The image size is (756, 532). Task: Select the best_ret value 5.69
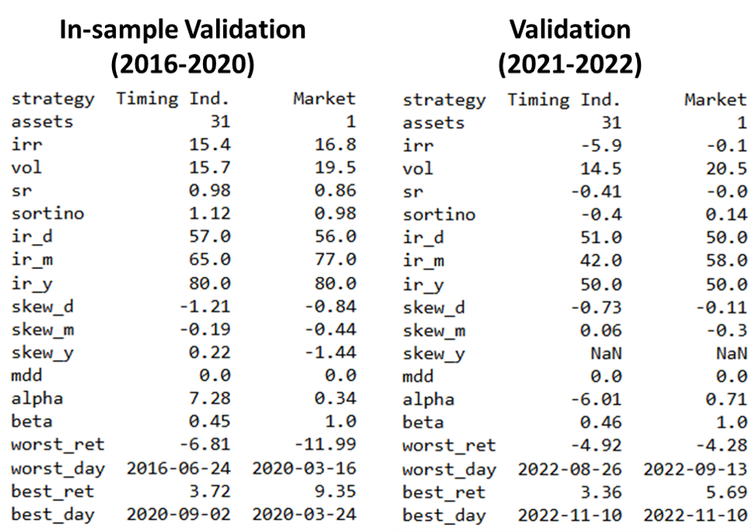[x=726, y=492]
